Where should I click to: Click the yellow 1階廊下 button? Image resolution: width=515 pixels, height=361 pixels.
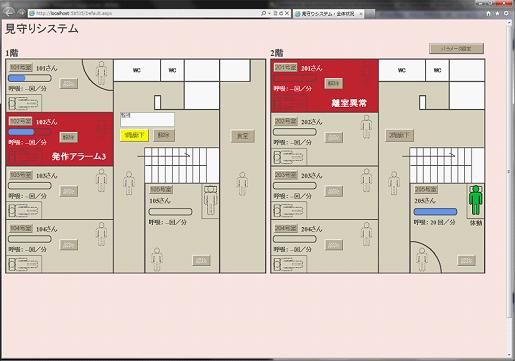pyautogui.click(x=134, y=135)
